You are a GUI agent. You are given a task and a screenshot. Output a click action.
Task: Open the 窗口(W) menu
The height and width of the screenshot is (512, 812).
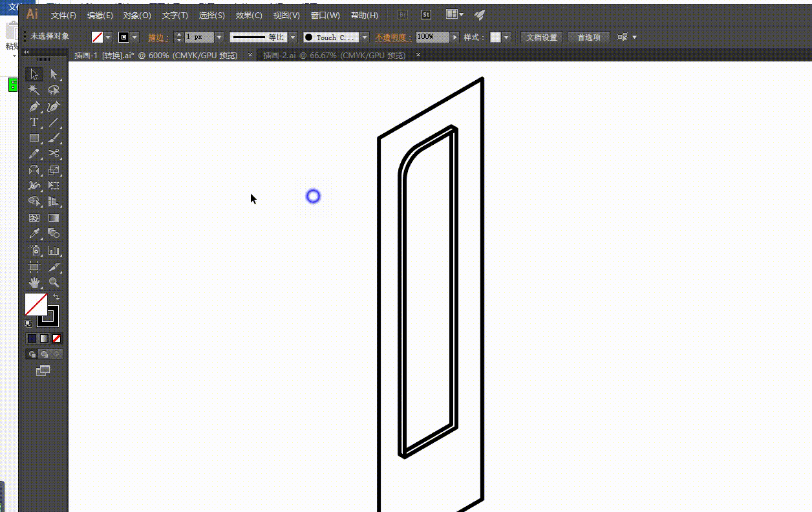coord(325,15)
